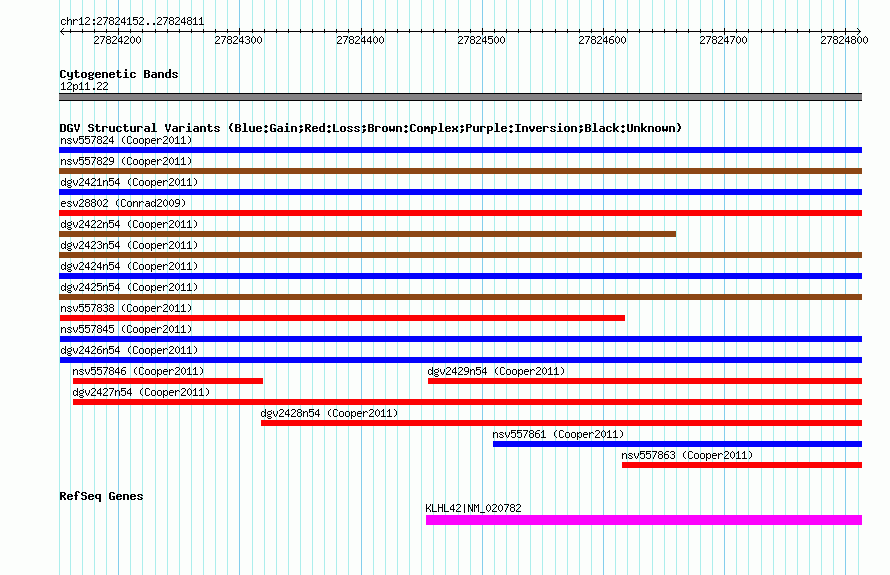Click the red dgv2427n54 loss bar
The width and height of the screenshot is (890, 575).
click(x=467, y=402)
